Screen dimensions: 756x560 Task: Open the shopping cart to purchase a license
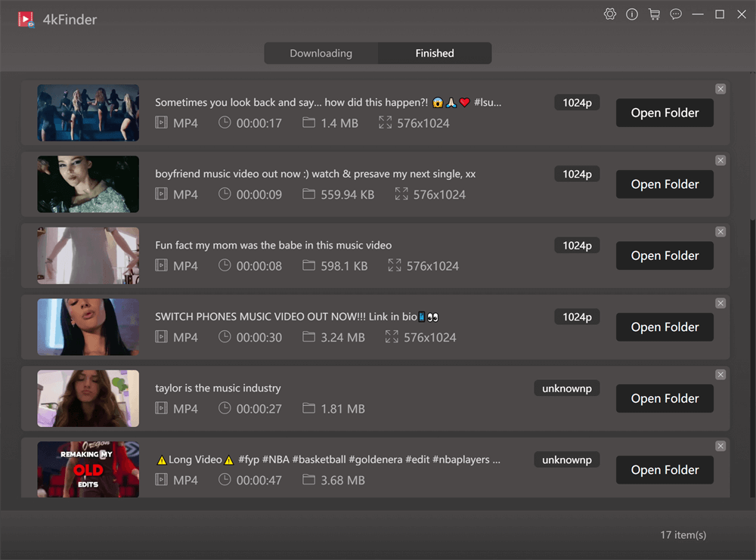pos(654,14)
